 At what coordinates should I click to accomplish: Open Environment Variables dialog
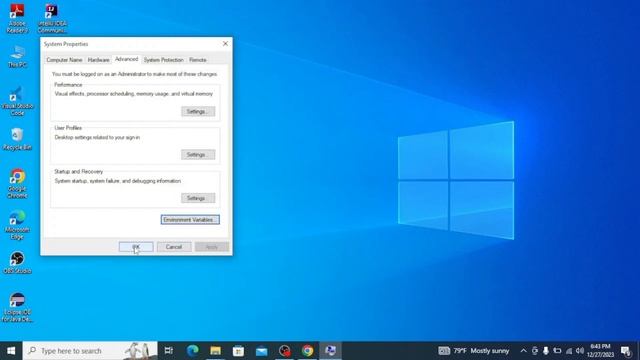coord(190,220)
